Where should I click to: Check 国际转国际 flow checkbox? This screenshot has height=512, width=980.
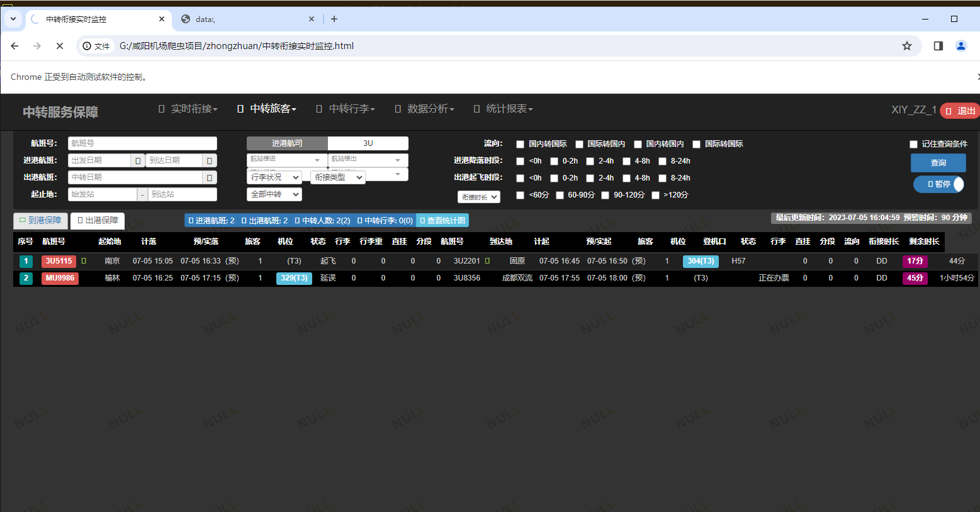696,144
